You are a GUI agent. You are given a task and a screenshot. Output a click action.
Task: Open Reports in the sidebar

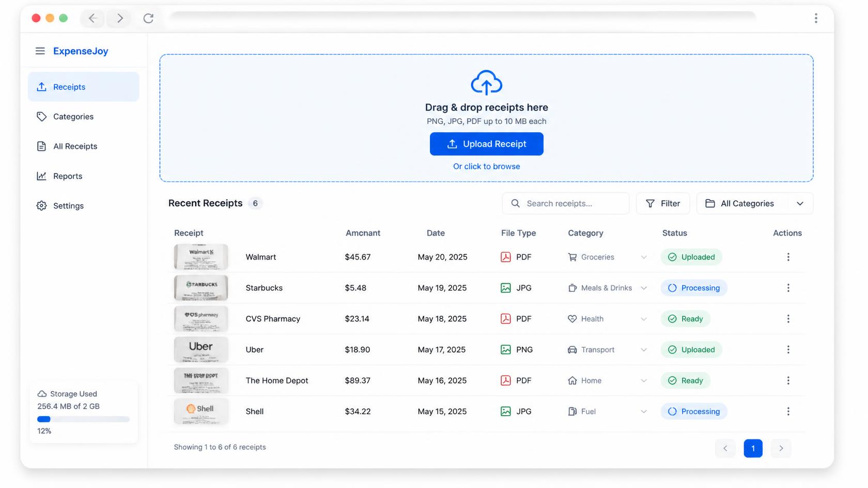click(x=84, y=176)
